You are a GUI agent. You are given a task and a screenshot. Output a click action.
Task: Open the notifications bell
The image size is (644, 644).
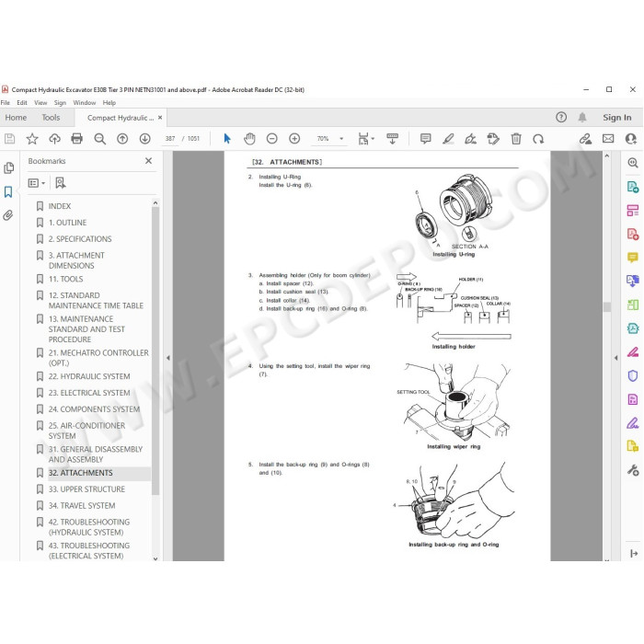tap(582, 118)
